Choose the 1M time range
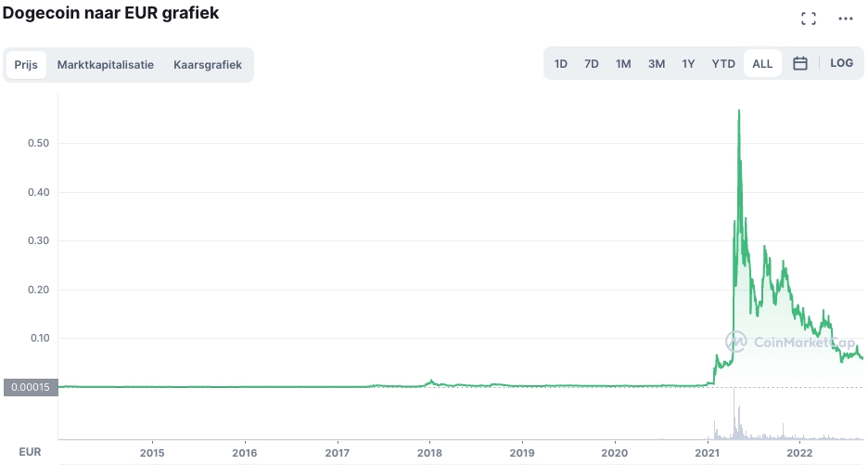 point(623,64)
